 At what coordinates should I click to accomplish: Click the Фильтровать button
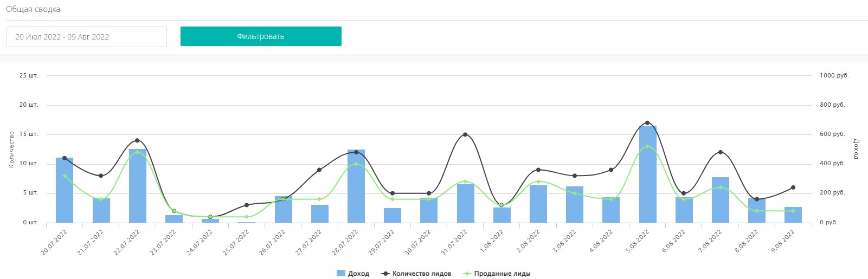coord(261,36)
